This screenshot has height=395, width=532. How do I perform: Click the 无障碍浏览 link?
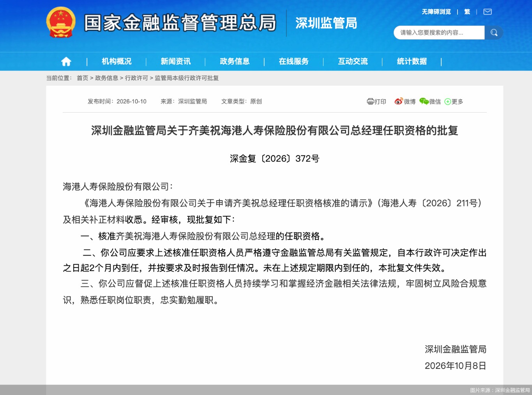[436, 12]
